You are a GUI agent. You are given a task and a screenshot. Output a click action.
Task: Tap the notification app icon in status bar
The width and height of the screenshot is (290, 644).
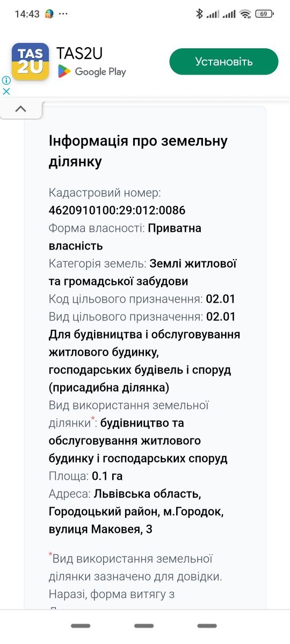(49, 14)
